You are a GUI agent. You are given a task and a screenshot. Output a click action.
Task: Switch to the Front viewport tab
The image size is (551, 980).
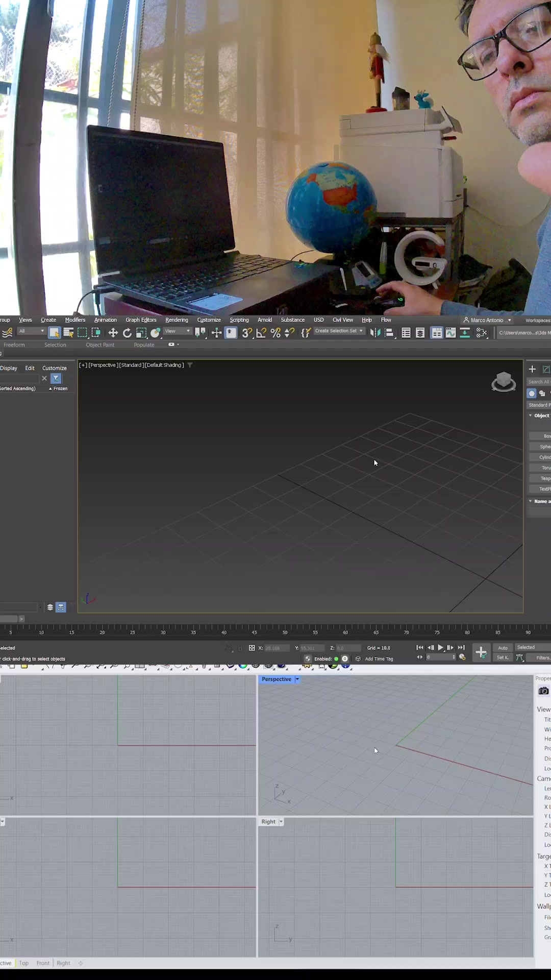[x=43, y=963]
